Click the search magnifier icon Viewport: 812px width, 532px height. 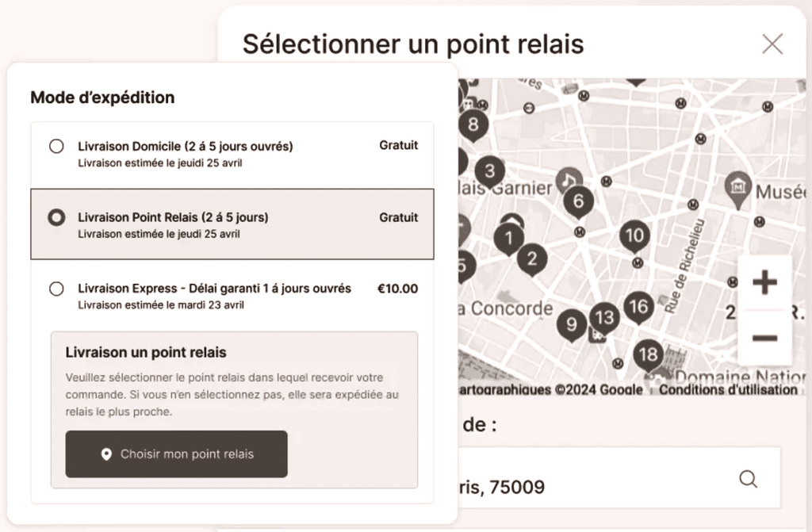[x=749, y=479]
